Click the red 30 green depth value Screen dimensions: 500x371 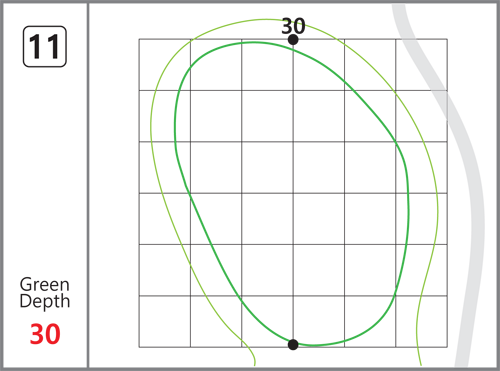tap(45, 334)
